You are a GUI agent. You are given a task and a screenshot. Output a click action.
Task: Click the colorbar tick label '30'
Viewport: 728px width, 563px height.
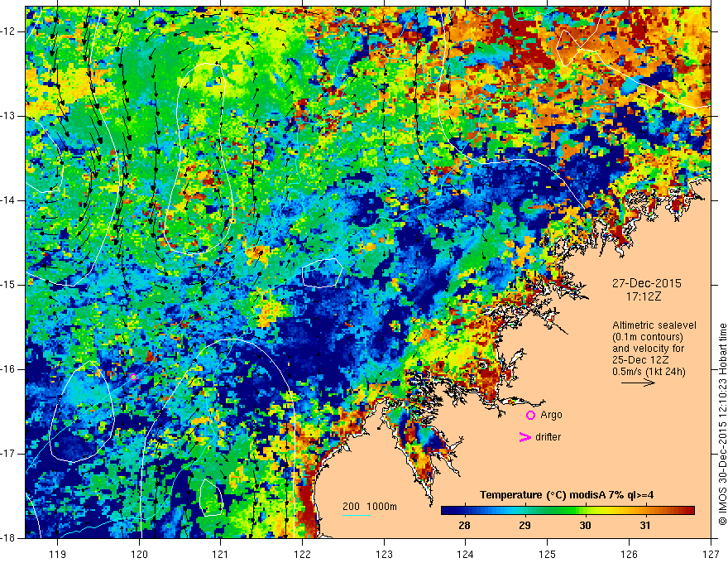[586, 526]
